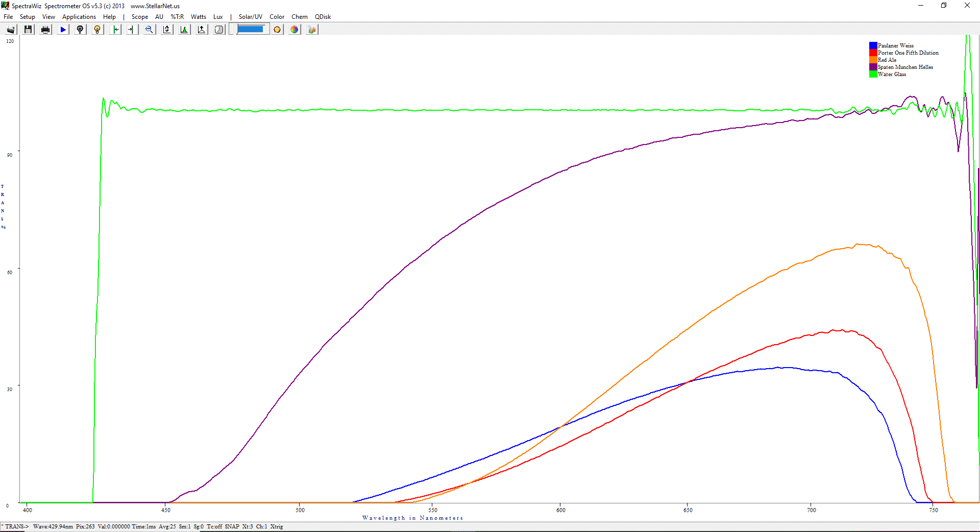Click the rescale curve upward icon
The height and width of the screenshot is (532, 980).
(202, 30)
